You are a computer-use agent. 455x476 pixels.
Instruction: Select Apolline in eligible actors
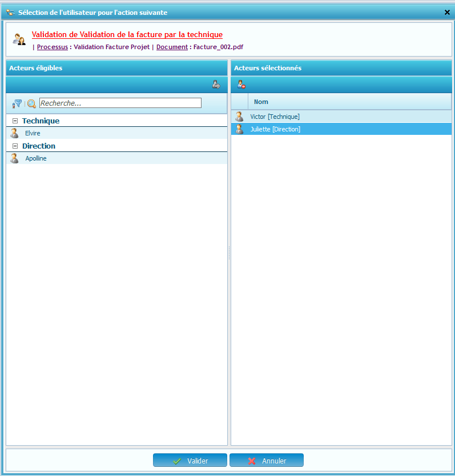click(36, 158)
